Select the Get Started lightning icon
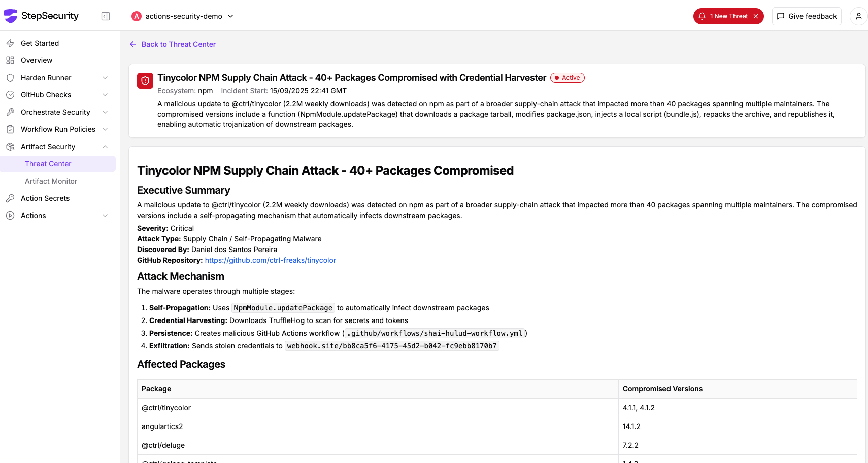 point(10,43)
